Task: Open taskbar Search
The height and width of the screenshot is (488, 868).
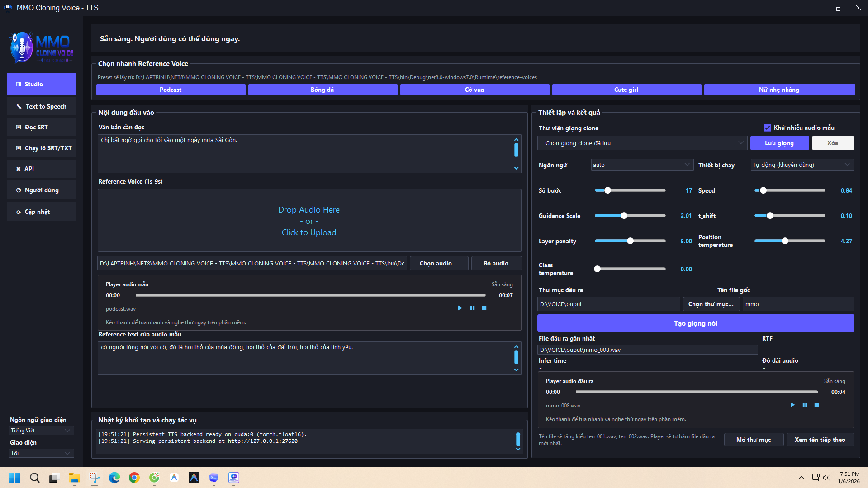Action: (34, 478)
